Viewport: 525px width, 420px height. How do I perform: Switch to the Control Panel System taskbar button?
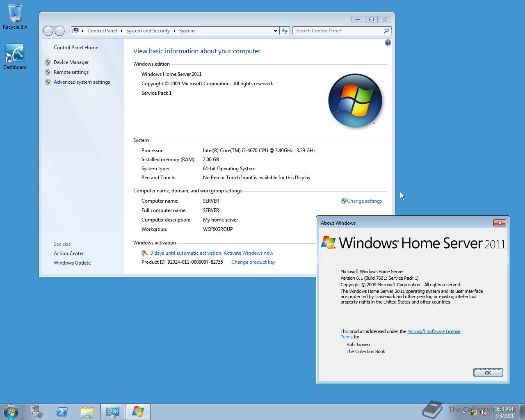coord(113,412)
